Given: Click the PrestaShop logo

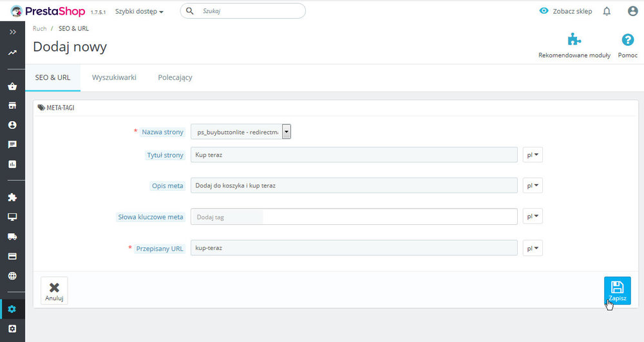Looking at the screenshot, I should point(48,11).
